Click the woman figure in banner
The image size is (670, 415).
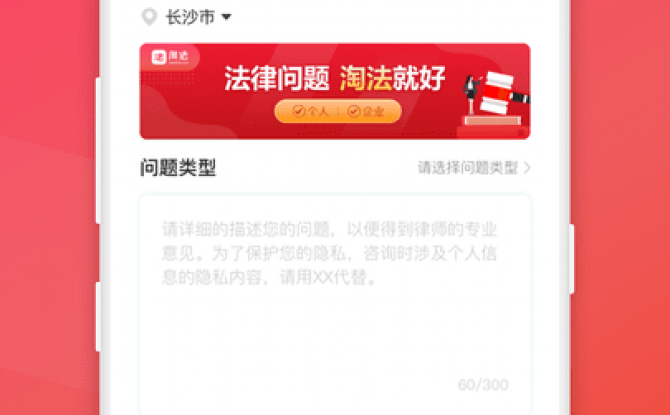pos(470,94)
